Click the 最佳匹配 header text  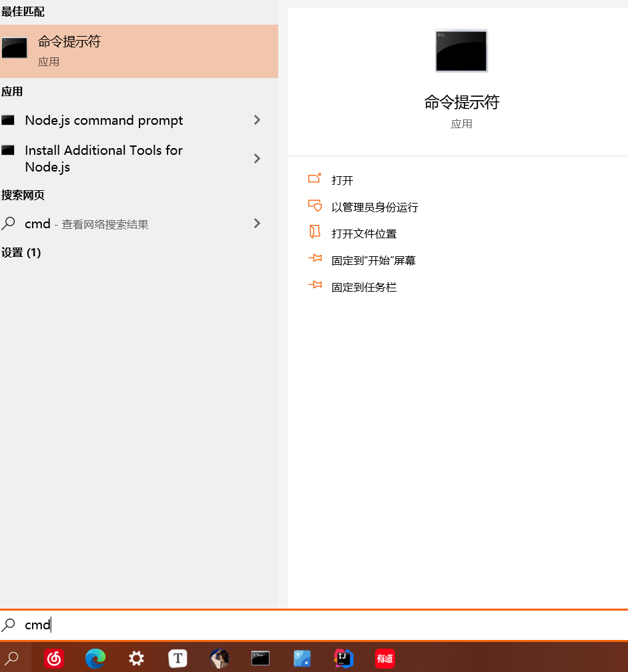(x=23, y=11)
